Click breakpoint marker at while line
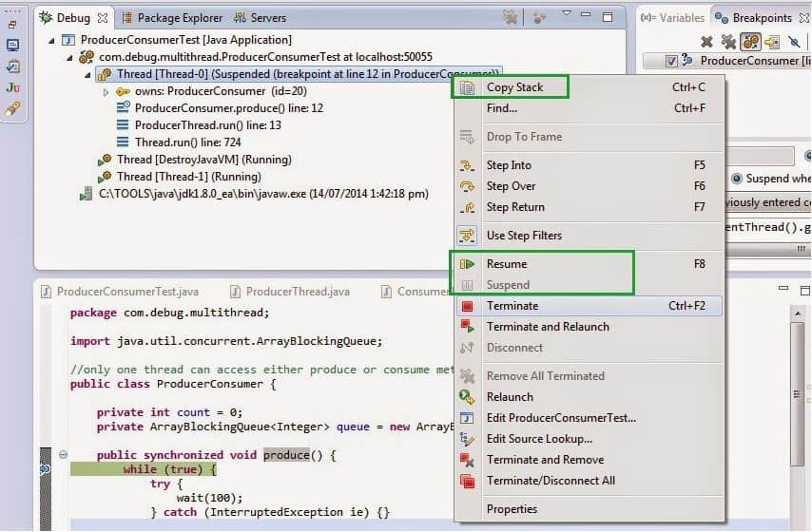Image resolution: width=812 pixels, height=532 pixels. 45,469
